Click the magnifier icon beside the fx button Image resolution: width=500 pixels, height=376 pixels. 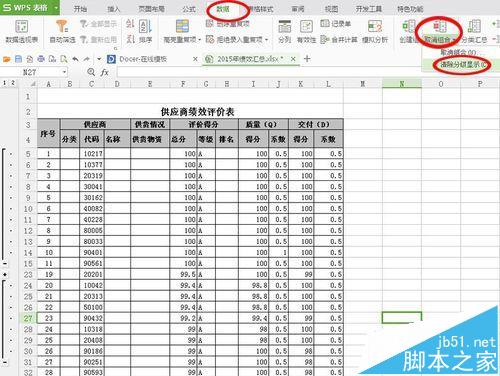[x=91, y=72]
